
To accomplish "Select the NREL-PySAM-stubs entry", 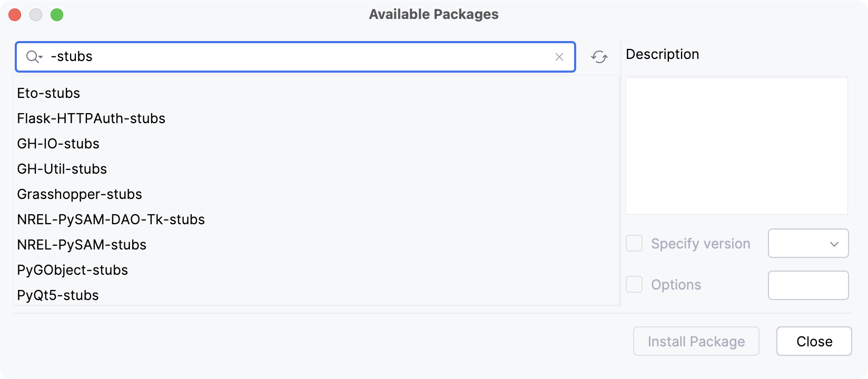I will tap(82, 245).
